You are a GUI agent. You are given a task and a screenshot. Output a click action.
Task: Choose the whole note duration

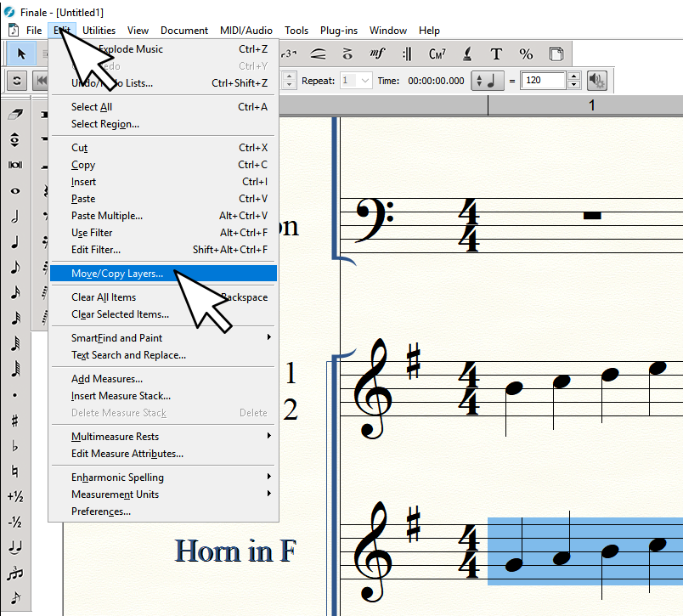tap(15, 190)
